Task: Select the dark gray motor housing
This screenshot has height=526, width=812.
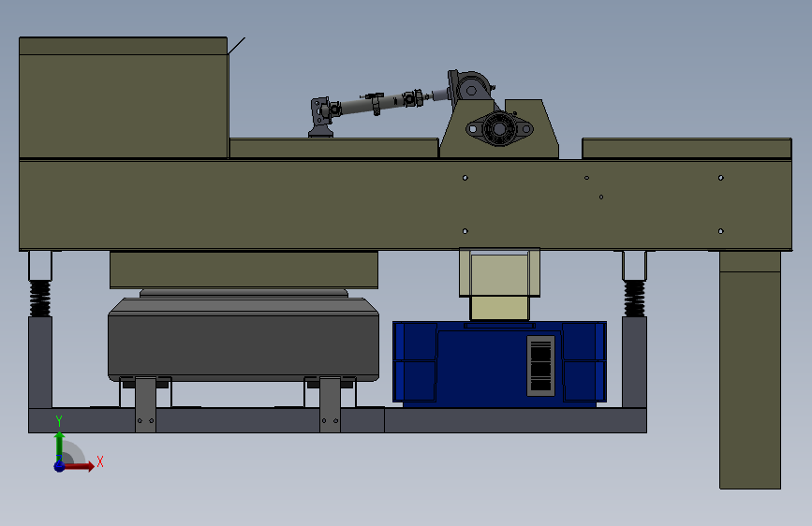Action: point(244,339)
